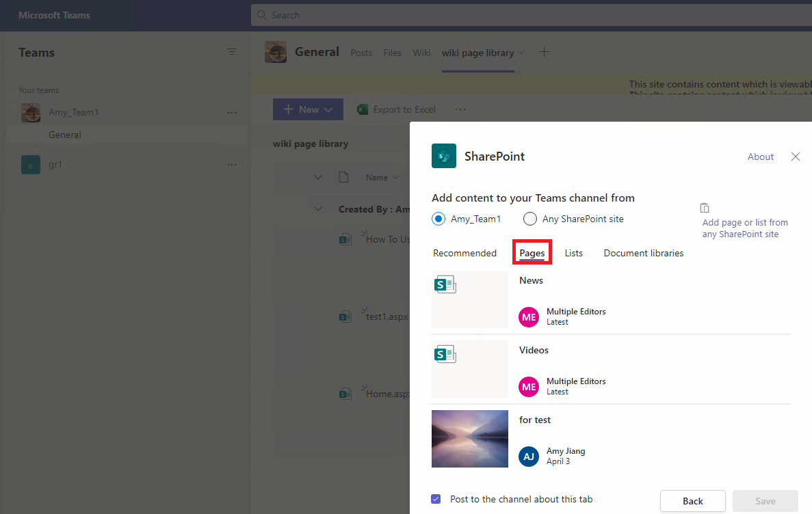Open more options for gr1 team
812x514 pixels.
click(231, 165)
